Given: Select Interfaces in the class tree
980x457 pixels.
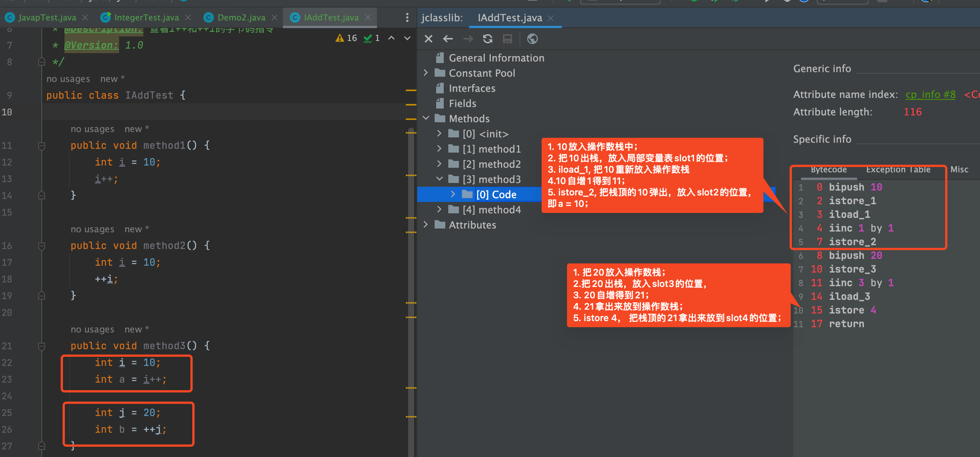Looking at the screenshot, I should pos(472,88).
